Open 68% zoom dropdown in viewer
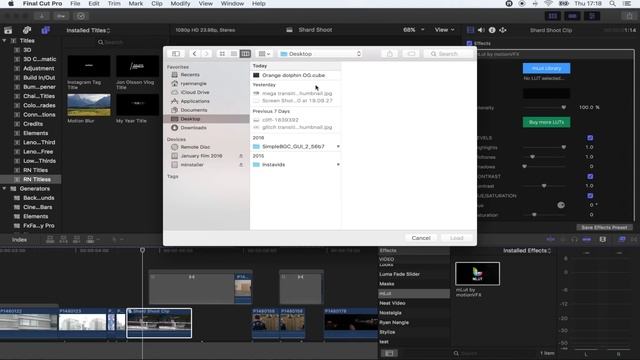This screenshot has height=360, width=640. 413,30
